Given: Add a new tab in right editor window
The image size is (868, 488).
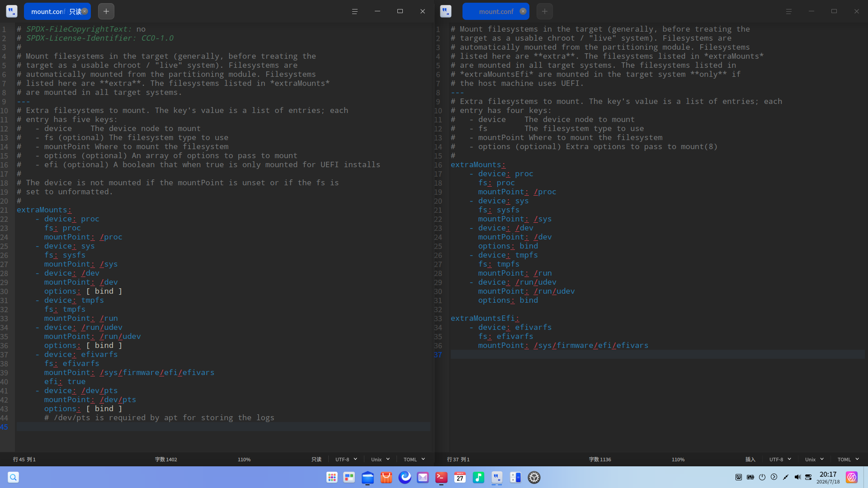Looking at the screenshot, I should coord(545,11).
